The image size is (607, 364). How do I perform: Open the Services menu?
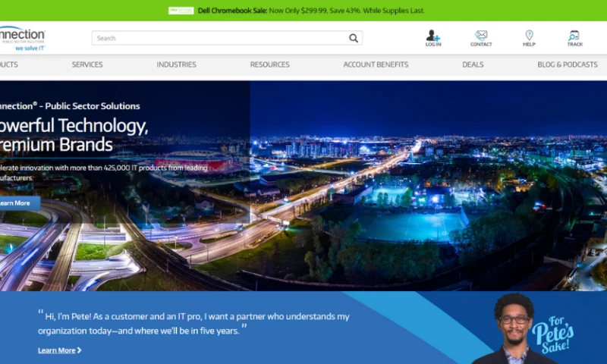(87, 64)
